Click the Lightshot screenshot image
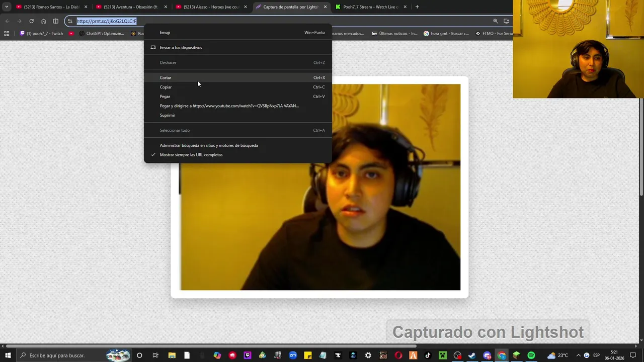The width and height of the screenshot is (644, 362). [320, 187]
